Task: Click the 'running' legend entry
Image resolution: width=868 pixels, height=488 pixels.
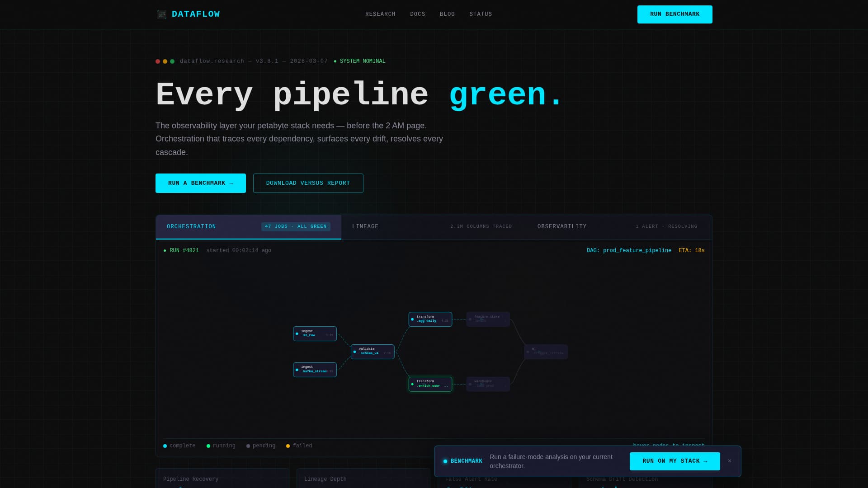Action: (x=221, y=446)
